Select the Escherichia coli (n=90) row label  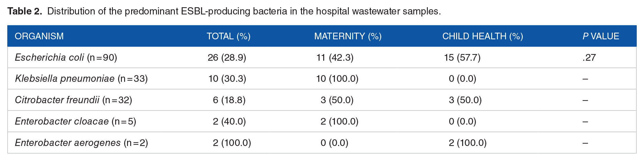[x=66, y=58]
